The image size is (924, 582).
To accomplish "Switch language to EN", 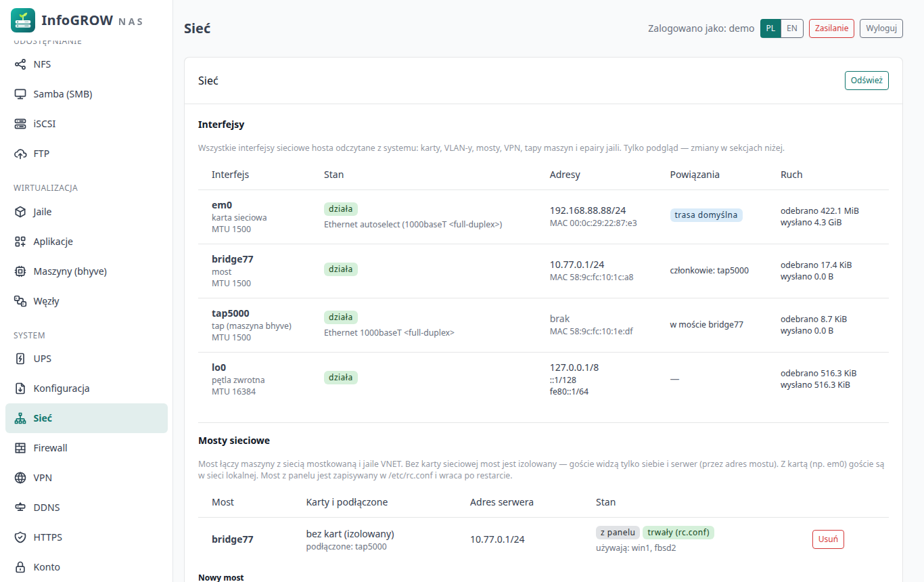I will click(x=792, y=28).
